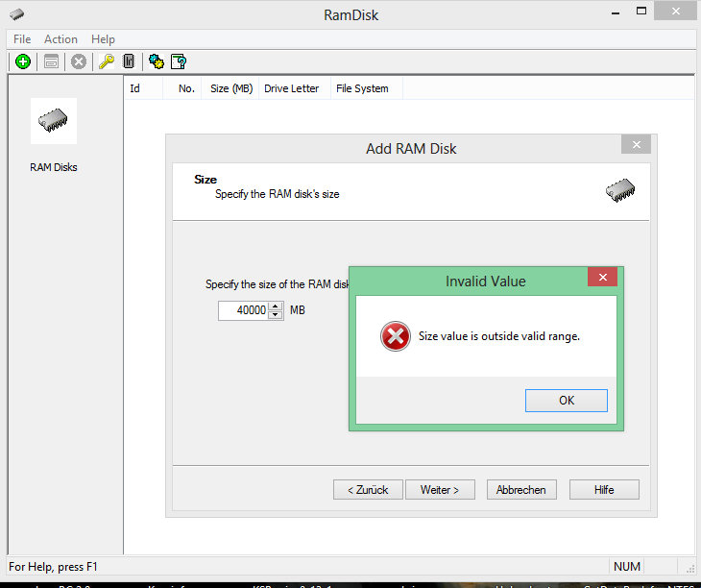
Task: Go back with the < Zurück button
Action: [368, 490]
